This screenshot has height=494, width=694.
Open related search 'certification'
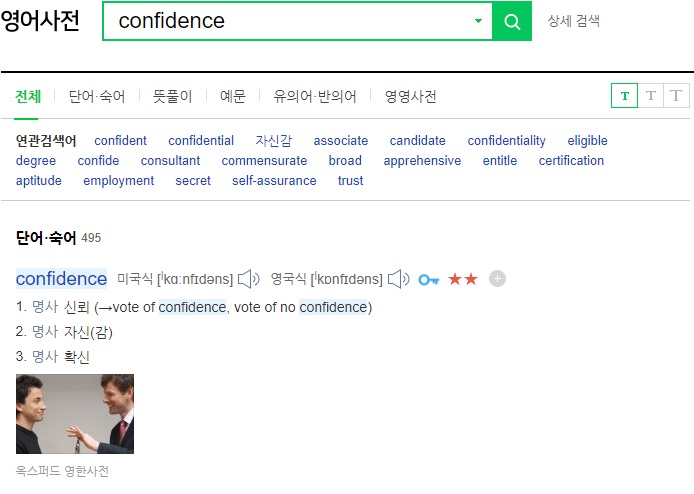click(x=571, y=161)
